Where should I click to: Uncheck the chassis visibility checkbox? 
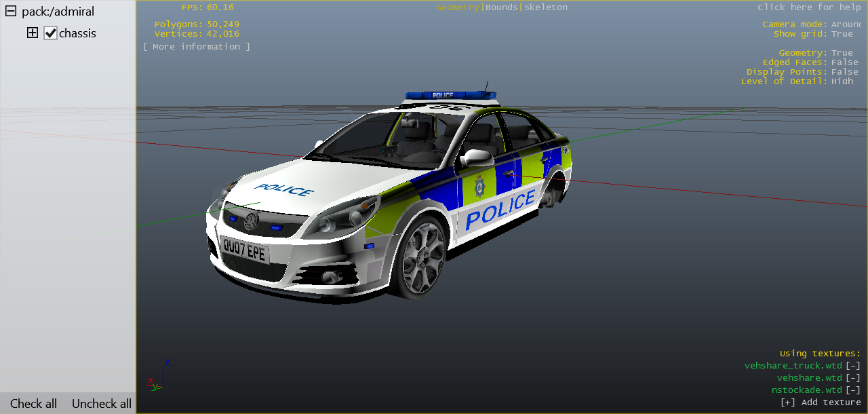click(x=50, y=33)
